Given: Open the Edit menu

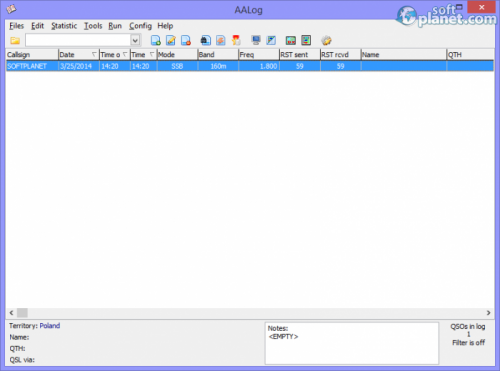Looking at the screenshot, I should pos(37,26).
